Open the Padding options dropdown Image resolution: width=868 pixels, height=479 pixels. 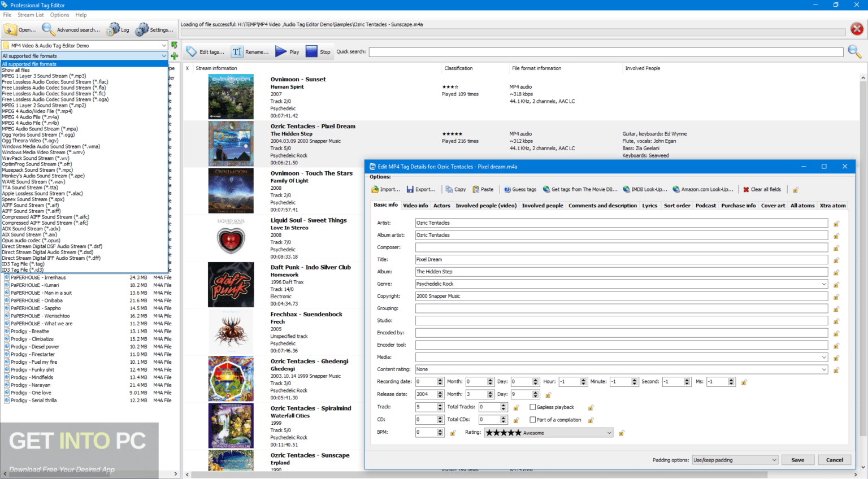click(774, 460)
